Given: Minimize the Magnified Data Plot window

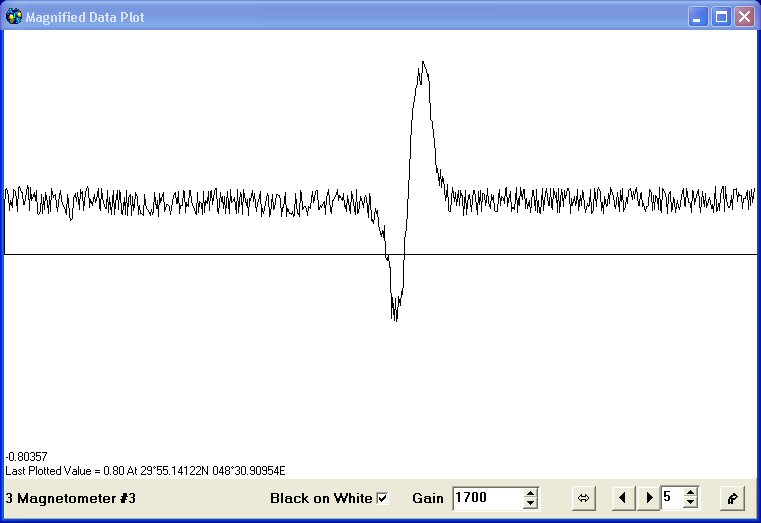Looking at the screenshot, I should click(697, 17).
